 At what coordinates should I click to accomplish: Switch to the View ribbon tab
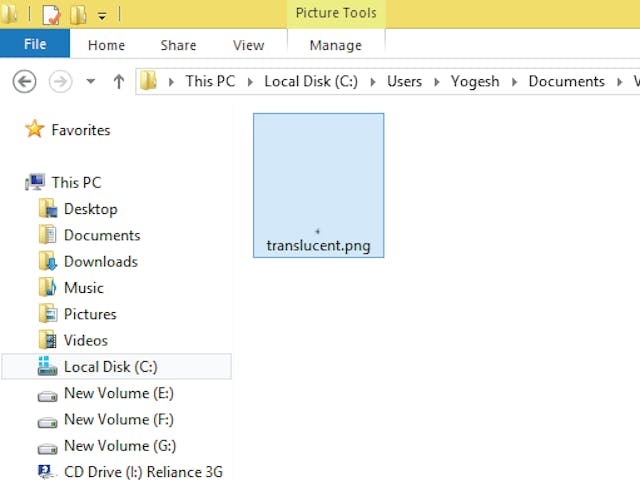[248, 45]
